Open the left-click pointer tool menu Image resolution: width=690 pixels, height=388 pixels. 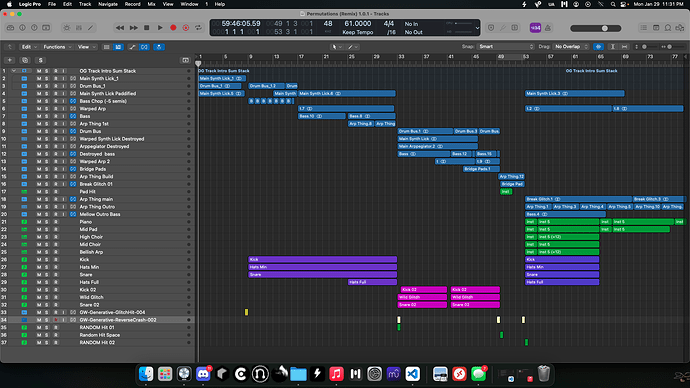(337, 47)
